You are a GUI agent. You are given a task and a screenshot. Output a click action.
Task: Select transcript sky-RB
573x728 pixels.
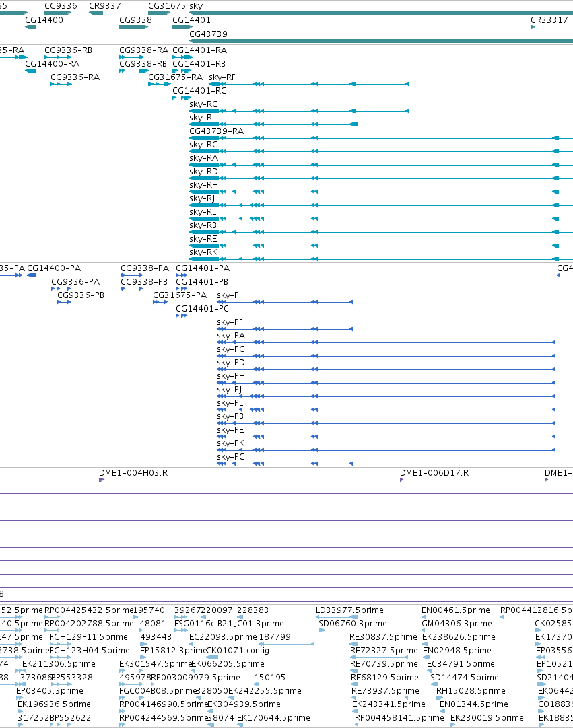point(203,225)
